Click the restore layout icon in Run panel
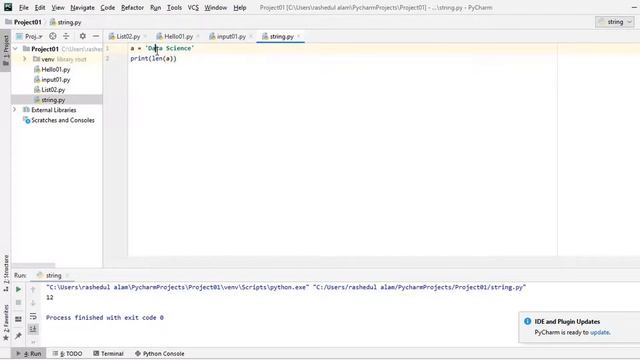 tap(18, 319)
